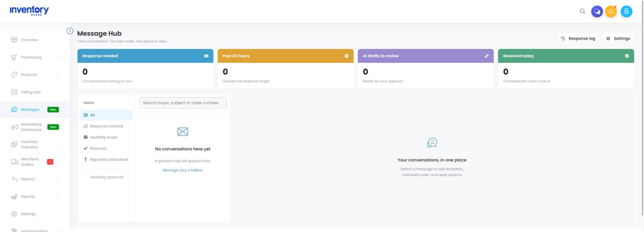644x232 pixels.
Task: Select the Awaiting buyer inbox filter
Action: (107, 137)
